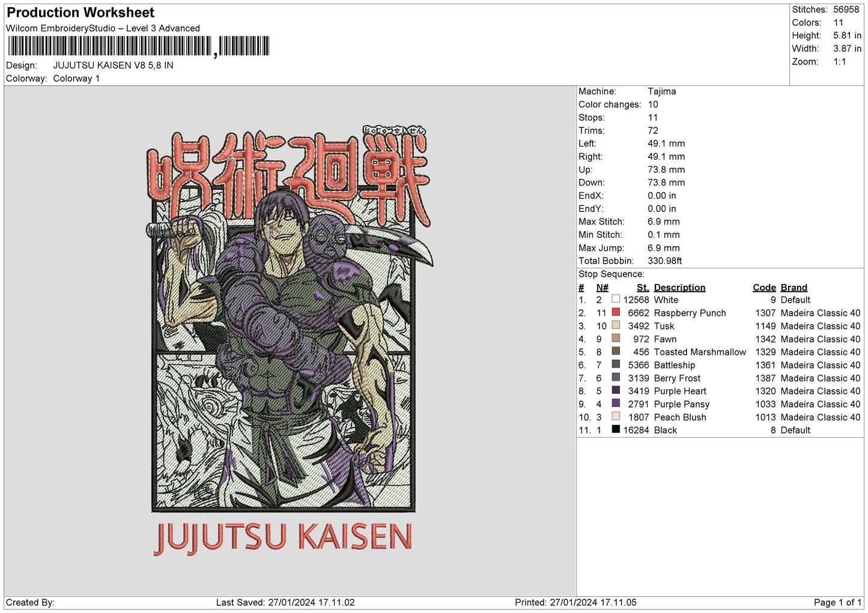Click the Battleship color swatch

(x=616, y=364)
